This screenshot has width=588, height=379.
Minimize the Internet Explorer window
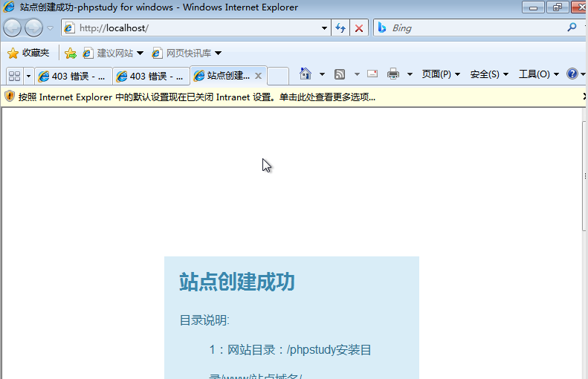533,7
